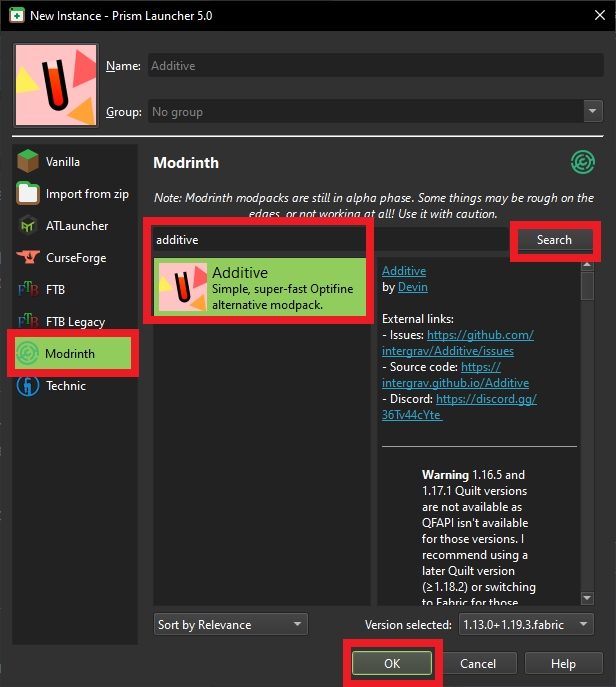The image size is (616, 687).
Task: Select the Vanilla grass block icon
Action: (x=28, y=161)
